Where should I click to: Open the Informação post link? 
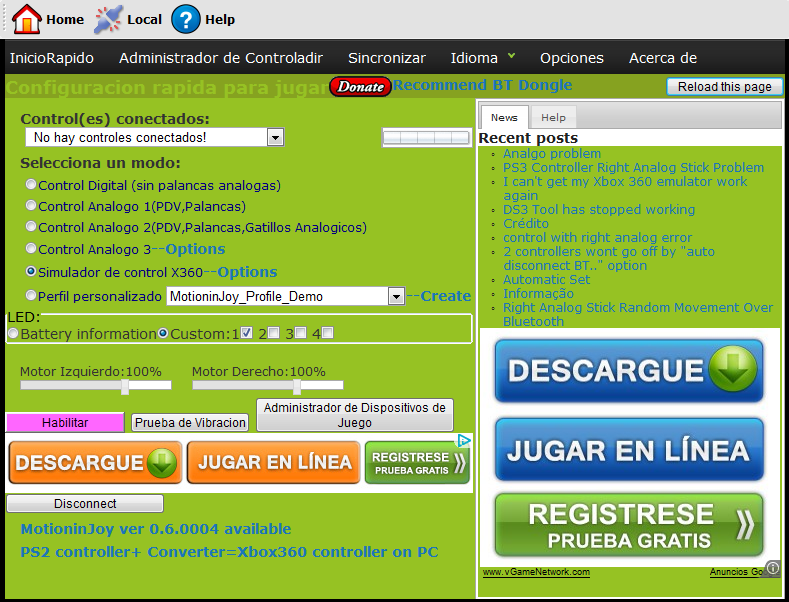point(538,293)
